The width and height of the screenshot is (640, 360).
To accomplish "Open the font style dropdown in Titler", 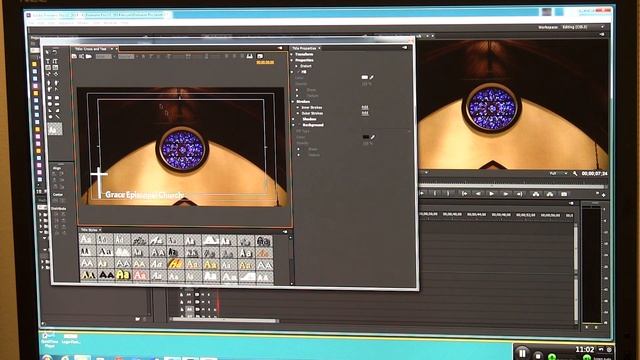I will (x=127, y=57).
